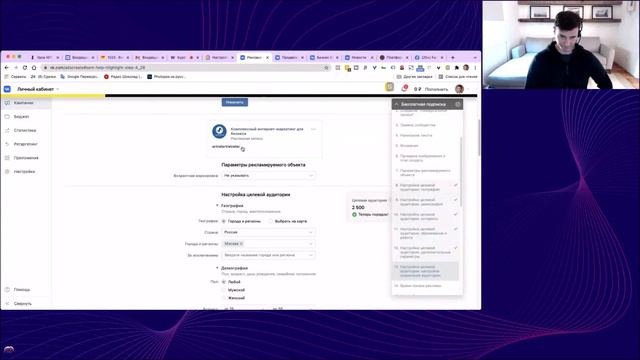Open Список для чтения
The image size is (640, 360).
click(458, 77)
